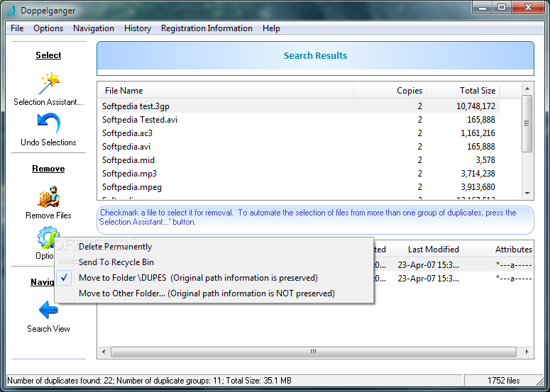Click total size value 3,578

point(485,160)
